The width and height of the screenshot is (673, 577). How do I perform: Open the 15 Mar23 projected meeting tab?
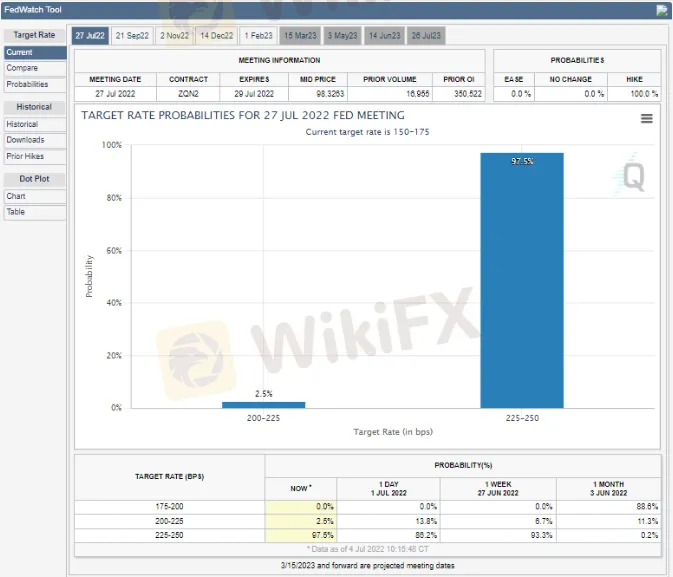pos(301,35)
